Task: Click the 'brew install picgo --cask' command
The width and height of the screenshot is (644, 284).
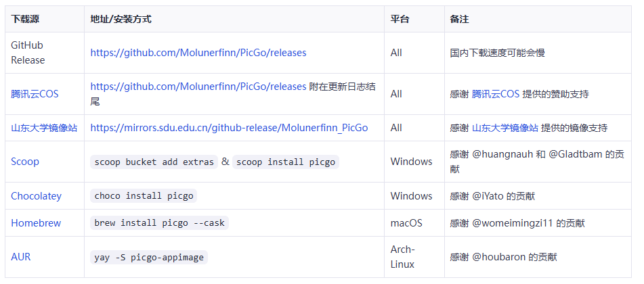Action: pyautogui.click(x=159, y=223)
